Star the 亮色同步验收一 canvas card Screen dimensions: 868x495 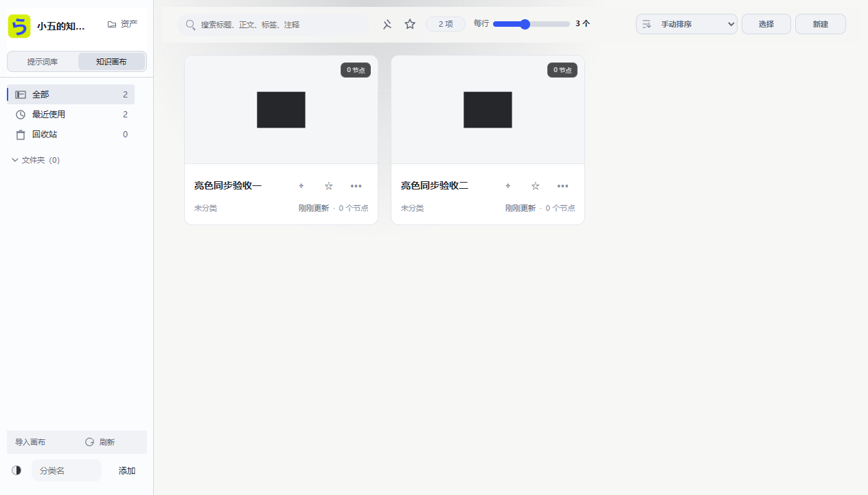click(x=328, y=185)
